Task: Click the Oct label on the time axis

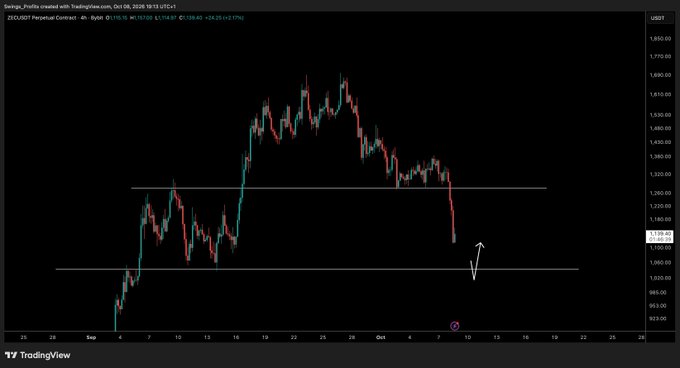Action: coord(381,337)
